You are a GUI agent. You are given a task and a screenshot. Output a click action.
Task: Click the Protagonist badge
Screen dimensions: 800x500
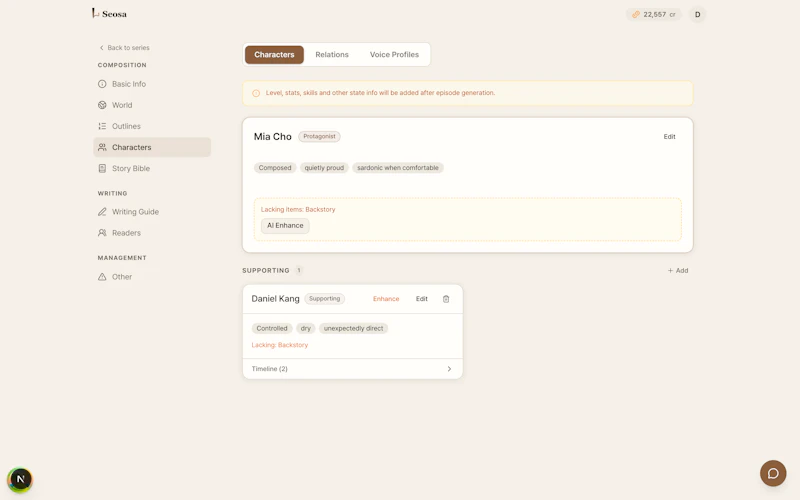319,136
